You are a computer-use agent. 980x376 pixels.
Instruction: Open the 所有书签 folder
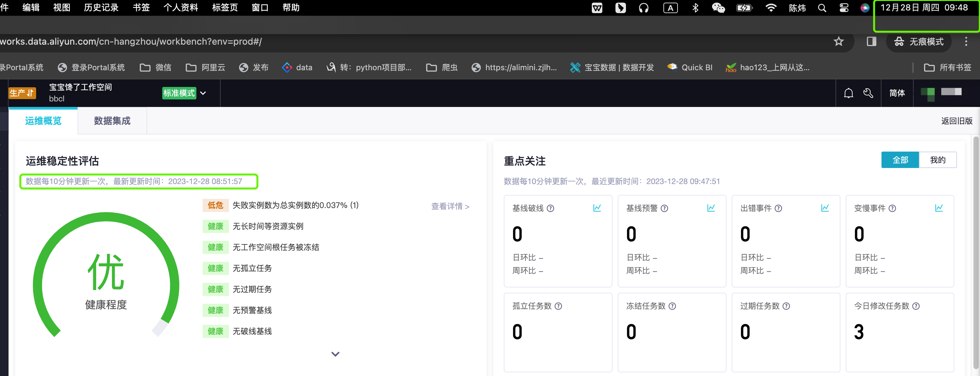[x=947, y=67]
